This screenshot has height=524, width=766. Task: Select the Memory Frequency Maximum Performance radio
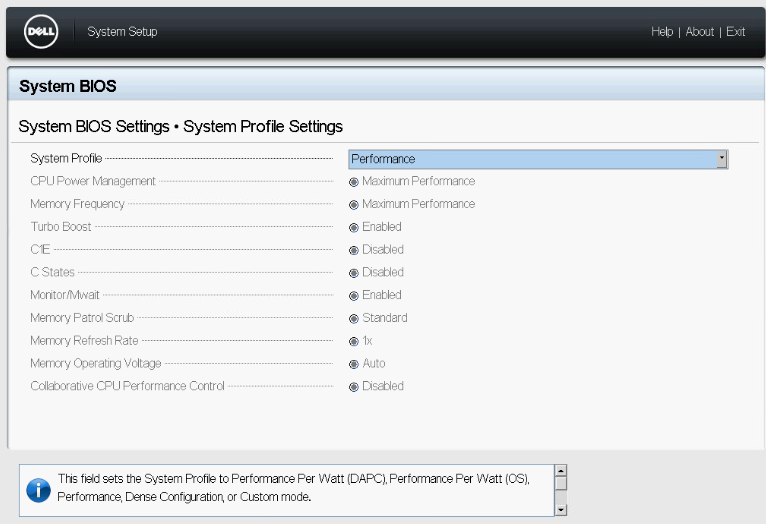pyautogui.click(x=354, y=205)
